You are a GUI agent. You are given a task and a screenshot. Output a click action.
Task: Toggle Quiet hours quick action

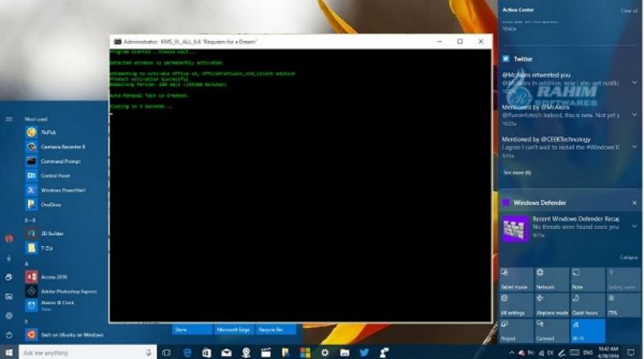[588, 304]
